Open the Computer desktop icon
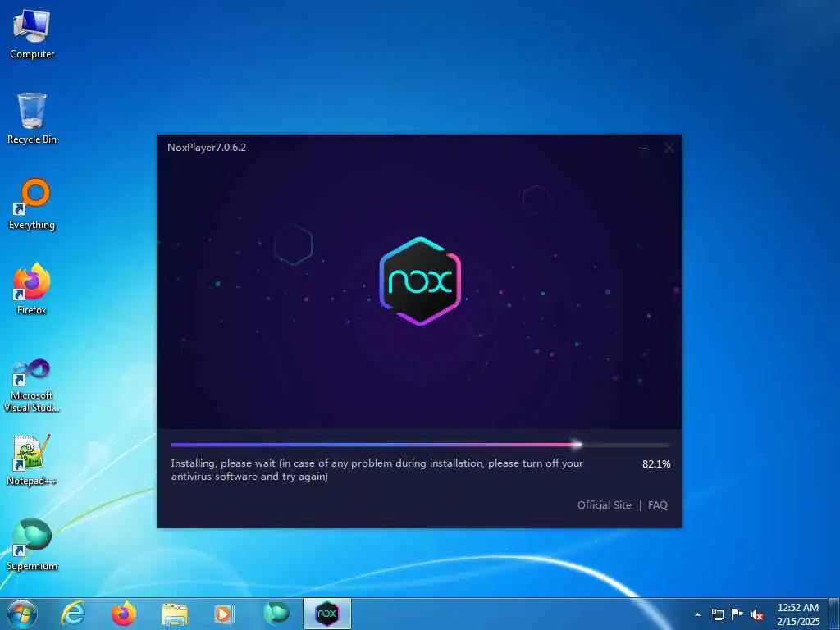 point(32,34)
